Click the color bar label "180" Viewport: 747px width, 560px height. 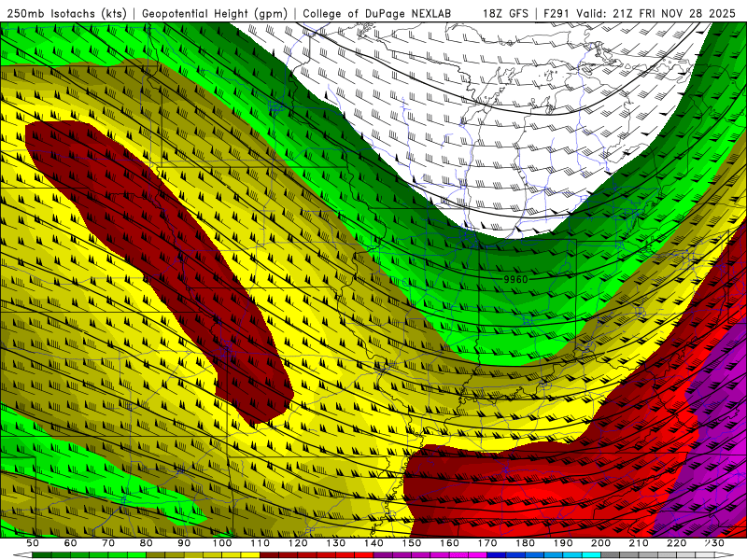pyautogui.click(x=525, y=543)
